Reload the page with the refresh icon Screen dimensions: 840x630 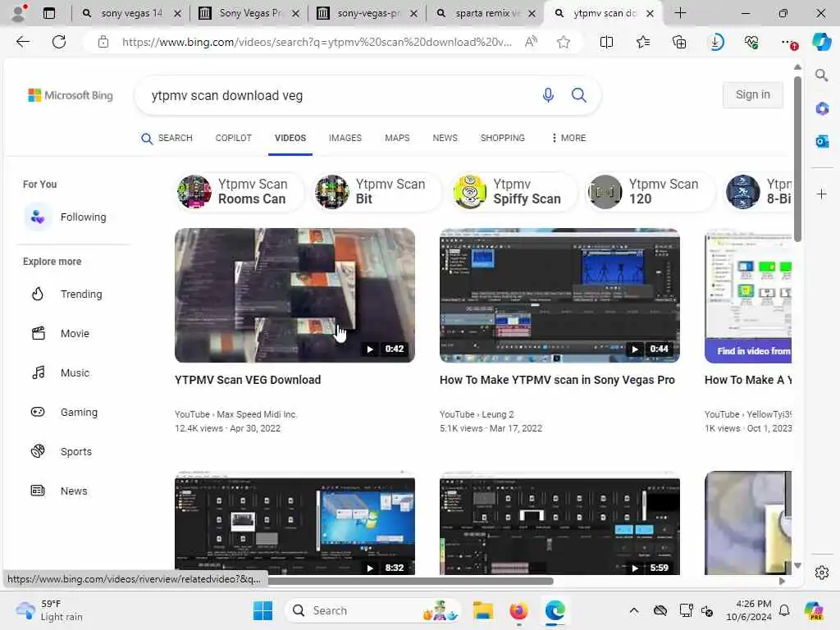[59, 42]
